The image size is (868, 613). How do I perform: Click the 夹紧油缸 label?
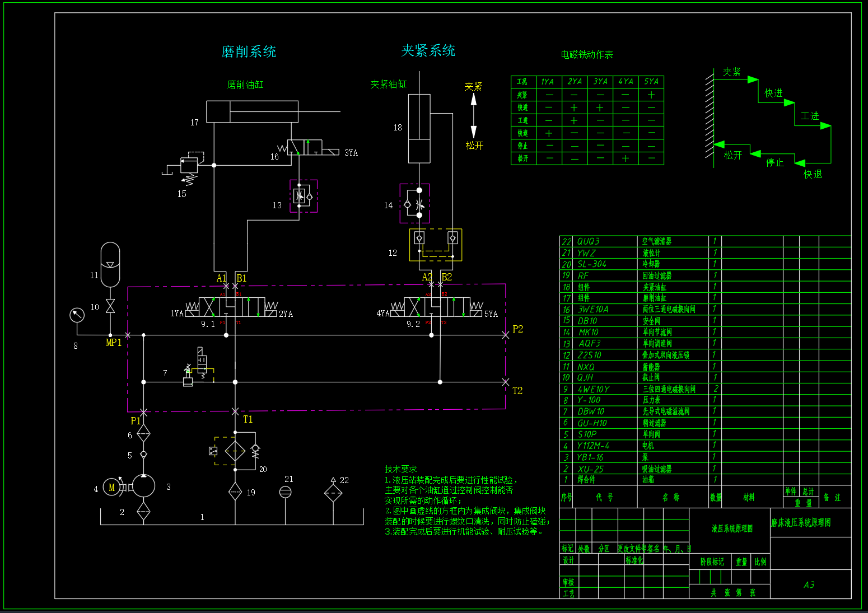389,84
